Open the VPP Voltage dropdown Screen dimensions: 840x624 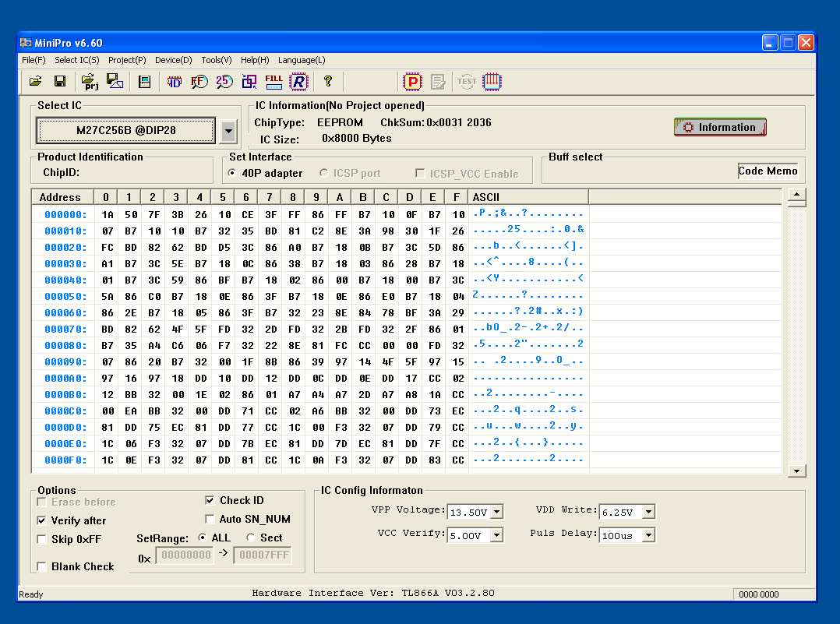click(x=496, y=512)
